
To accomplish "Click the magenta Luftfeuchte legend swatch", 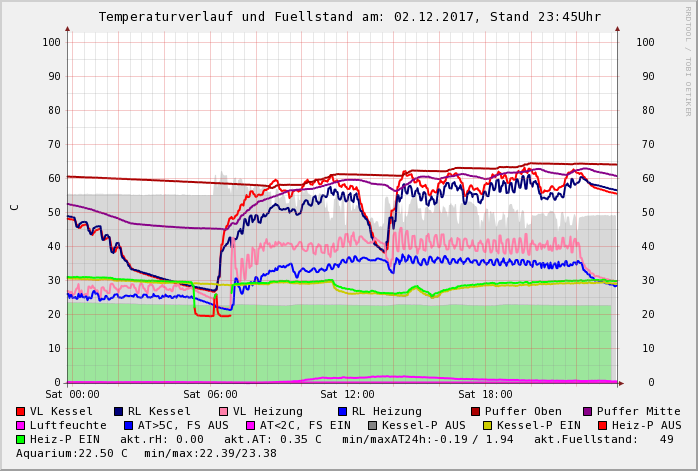I will 21,425.
